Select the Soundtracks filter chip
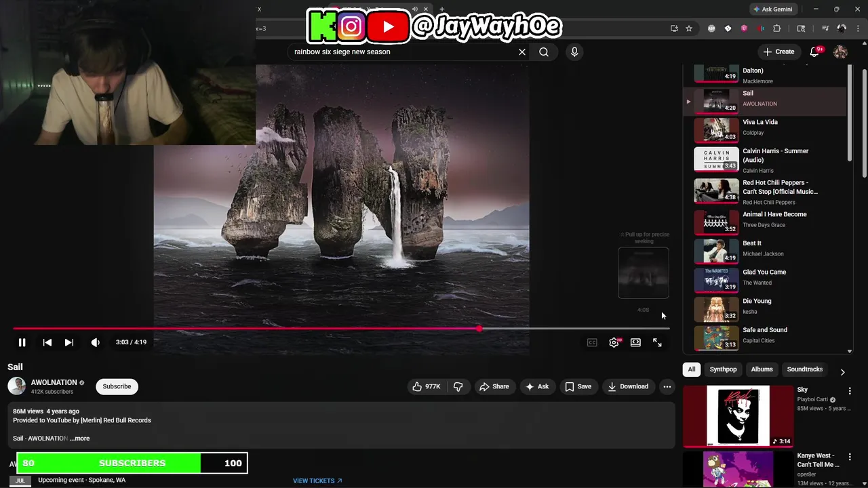This screenshot has height=488, width=868. pyautogui.click(x=804, y=369)
